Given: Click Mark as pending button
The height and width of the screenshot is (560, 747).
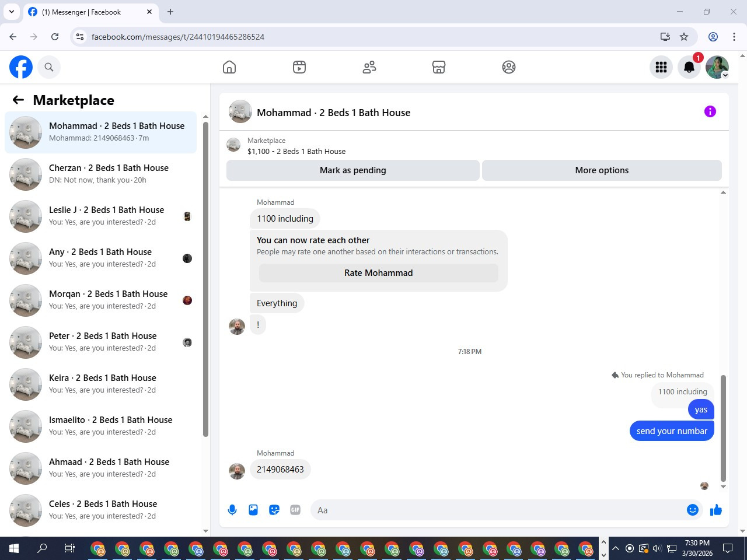Looking at the screenshot, I should (x=353, y=170).
